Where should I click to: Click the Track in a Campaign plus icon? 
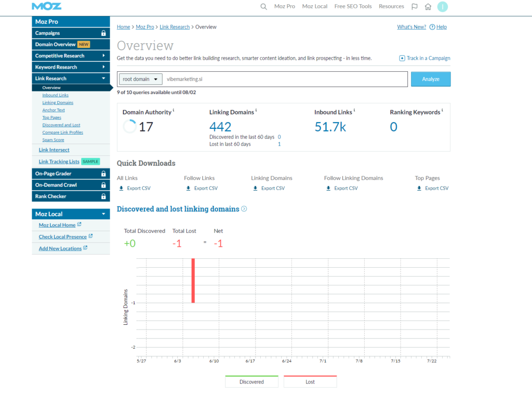pos(402,58)
